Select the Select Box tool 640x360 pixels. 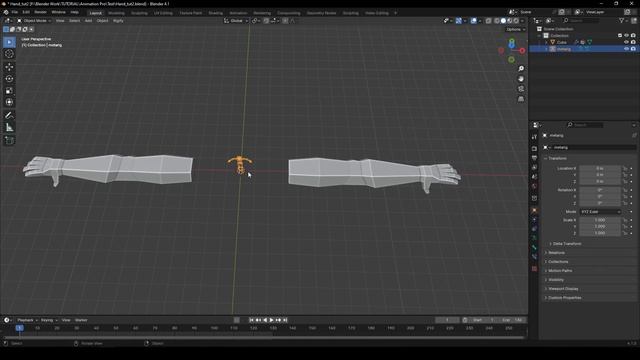[x=9, y=42]
